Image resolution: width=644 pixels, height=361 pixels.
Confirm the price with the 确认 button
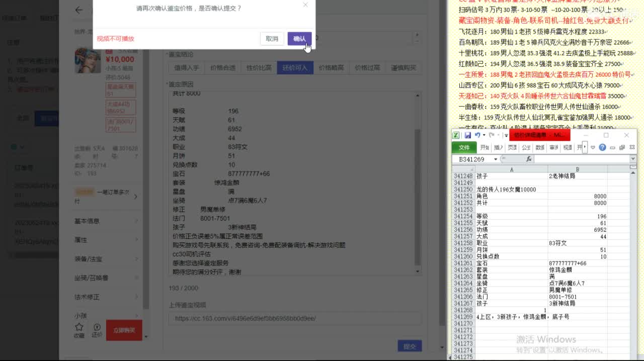point(299,38)
